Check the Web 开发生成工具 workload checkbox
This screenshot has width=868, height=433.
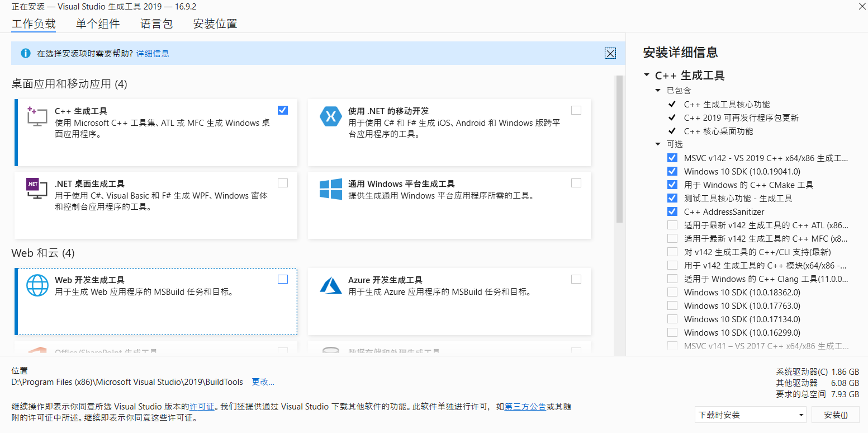pos(283,279)
